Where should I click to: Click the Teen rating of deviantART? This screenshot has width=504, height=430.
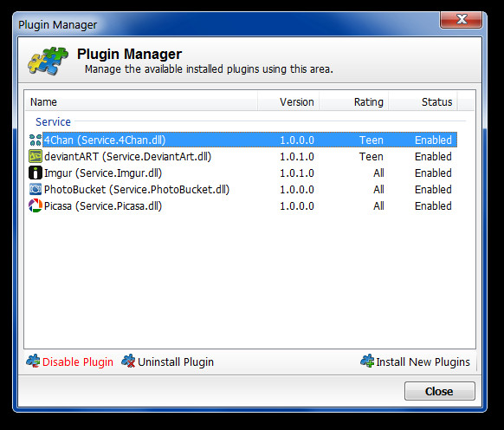372,156
